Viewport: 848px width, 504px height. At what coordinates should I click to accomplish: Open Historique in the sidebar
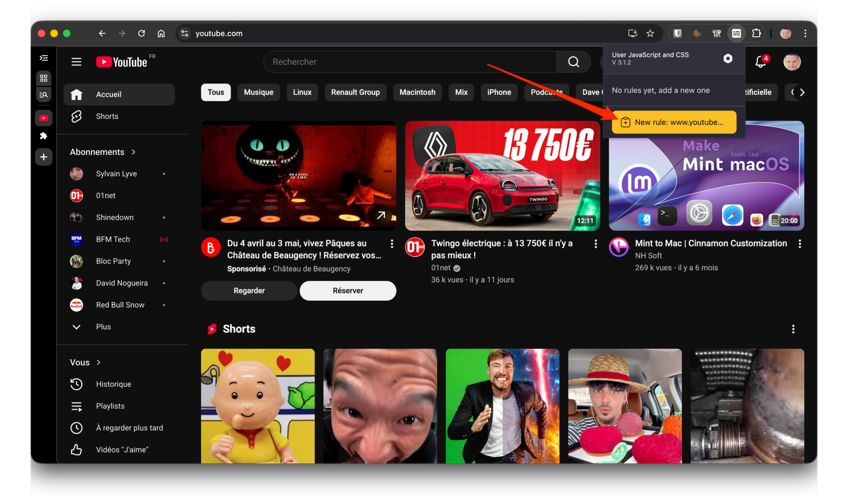pyautogui.click(x=119, y=384)
